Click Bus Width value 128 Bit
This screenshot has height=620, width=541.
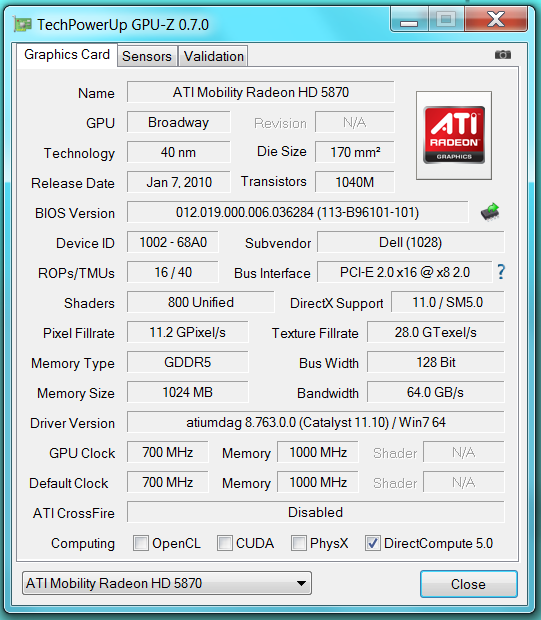(x=436, y=363)
